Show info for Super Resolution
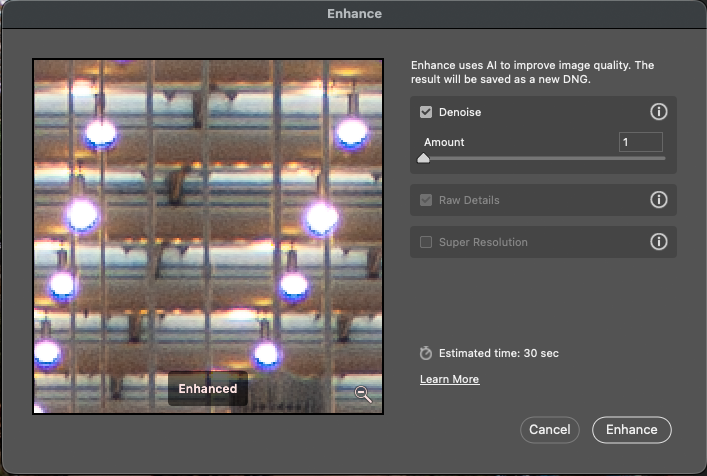Image resolution: width=707 pixels, height=476 pixels. (x=658, y=242)
